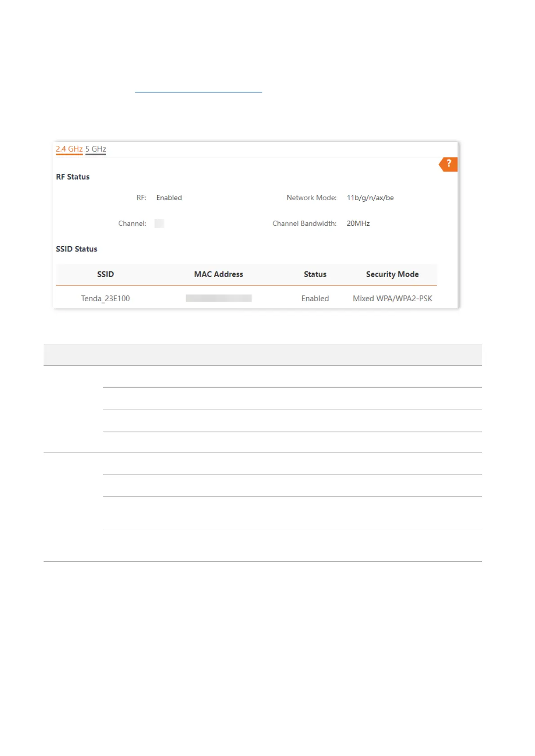The width and height of the screenshot is (535, 756).
Task: Select the Tenda_23E100 SSID entry
Action: click(x=106, y=299)
